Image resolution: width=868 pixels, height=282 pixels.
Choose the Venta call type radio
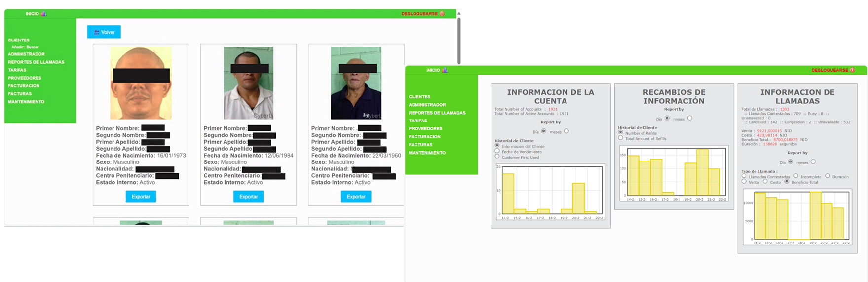click(744, 182)
